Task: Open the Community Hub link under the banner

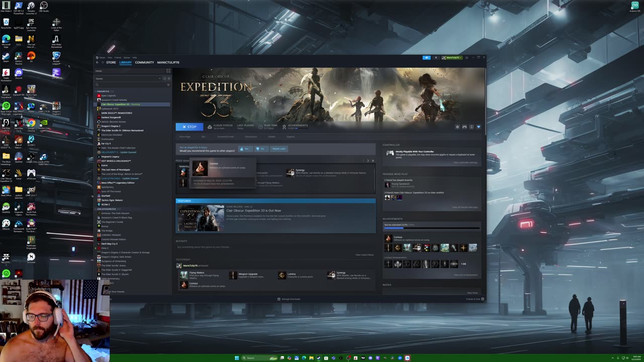Action: (x=225, y=137)
